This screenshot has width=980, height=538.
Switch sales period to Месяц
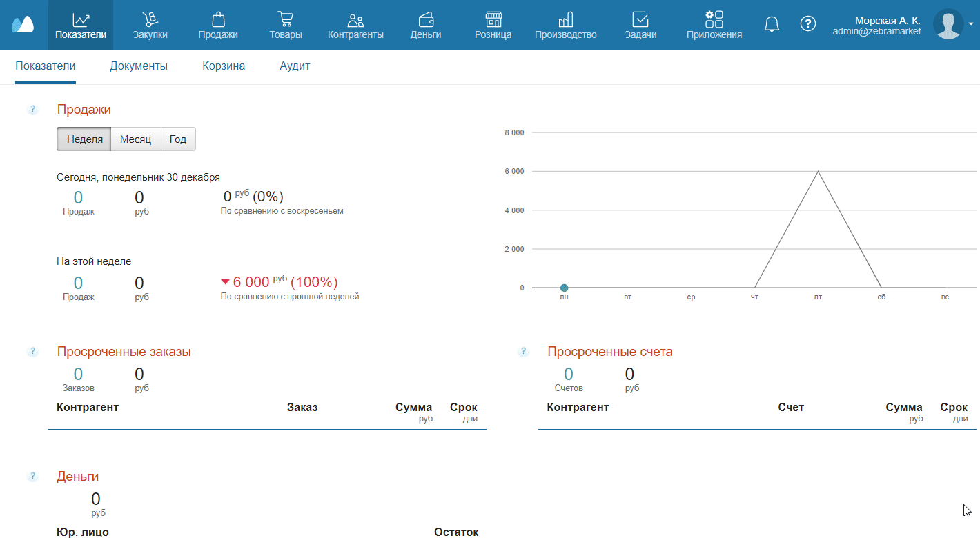click(x=135, y=139)
